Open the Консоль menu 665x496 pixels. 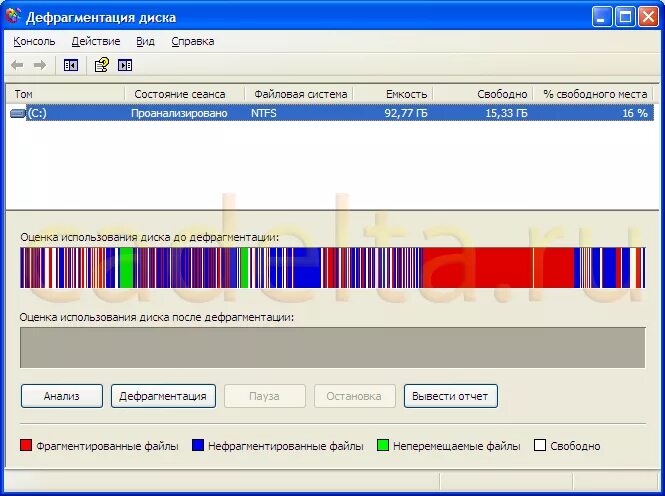pos(34,42)
